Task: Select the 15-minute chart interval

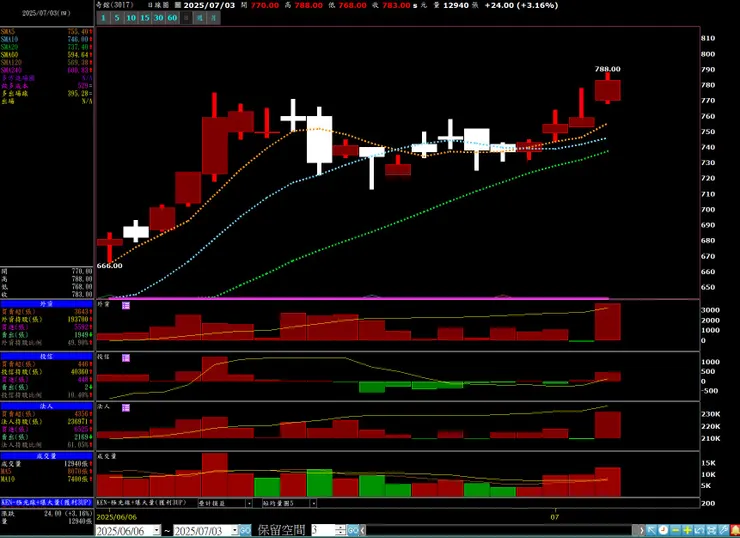Action: (145, 18)
